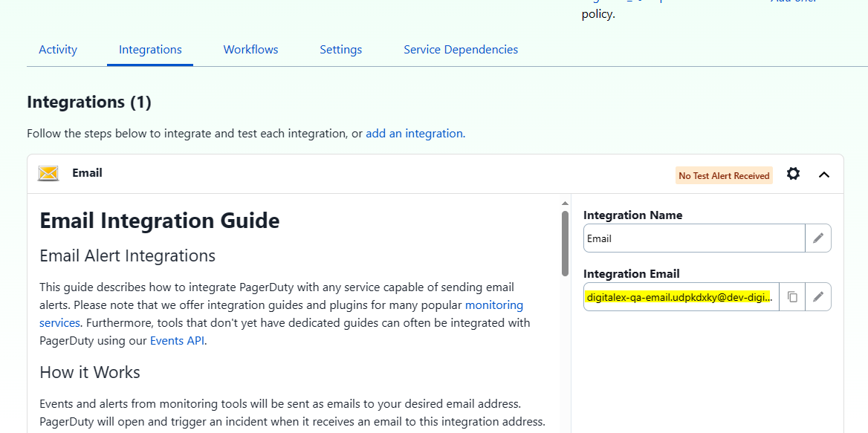Open integration settings gear icon

(793, 174)
